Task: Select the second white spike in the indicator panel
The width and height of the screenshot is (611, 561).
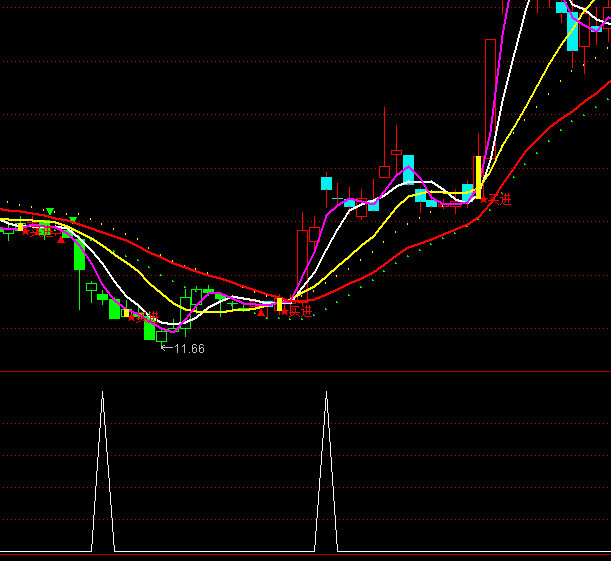Action: [326, 470]
